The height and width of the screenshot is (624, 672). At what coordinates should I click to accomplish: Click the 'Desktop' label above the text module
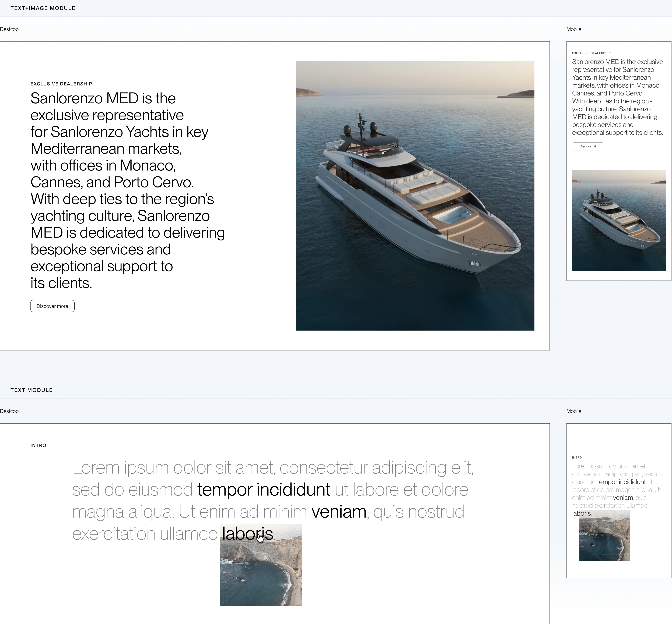[9, 411]
